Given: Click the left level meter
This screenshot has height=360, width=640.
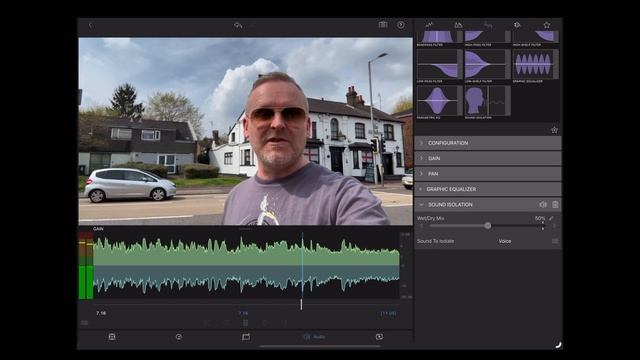Looking at the screenshot, I should (82, 265).
